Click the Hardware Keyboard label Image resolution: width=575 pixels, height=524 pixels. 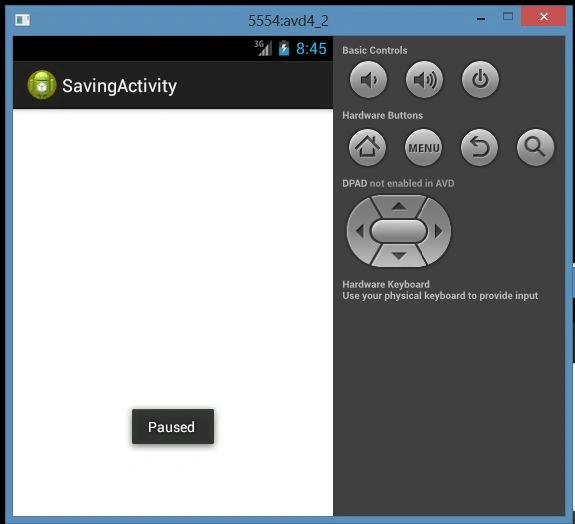(386, 284)
